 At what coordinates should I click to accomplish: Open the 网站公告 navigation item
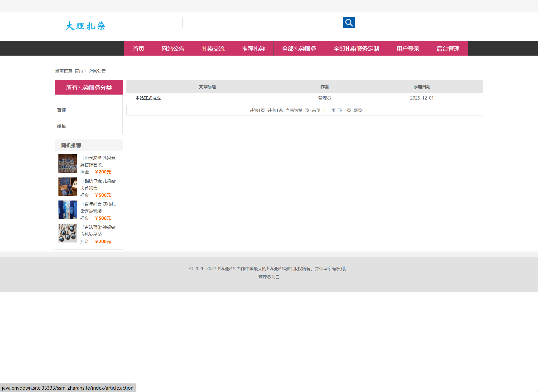(173, 49)
